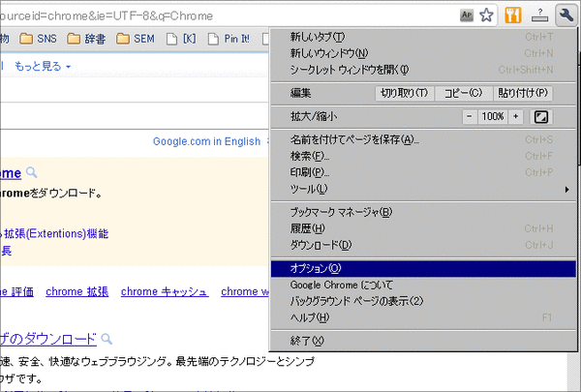This screenshot has width=581, height=392.
Task: Click the chrome 拡張 related search link
Action: [x=77, y=291]
